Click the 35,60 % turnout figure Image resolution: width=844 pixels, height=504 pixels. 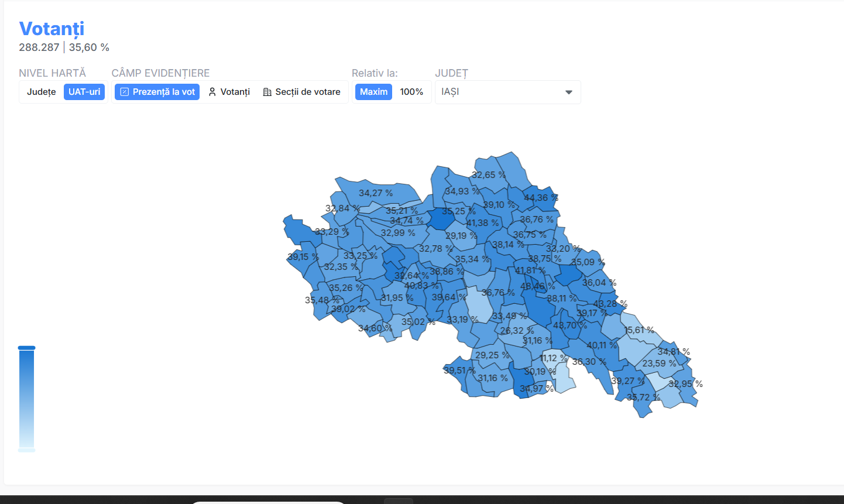(x=89, y=47)
